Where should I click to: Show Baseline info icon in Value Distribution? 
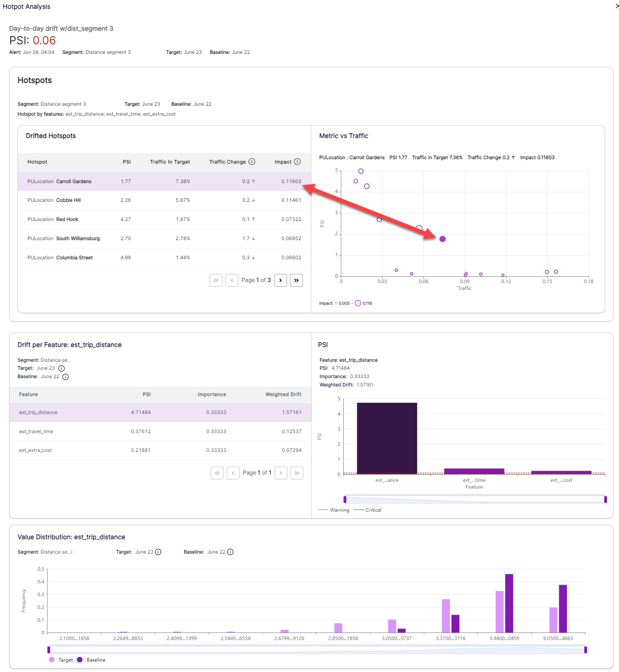click(230, 552)
